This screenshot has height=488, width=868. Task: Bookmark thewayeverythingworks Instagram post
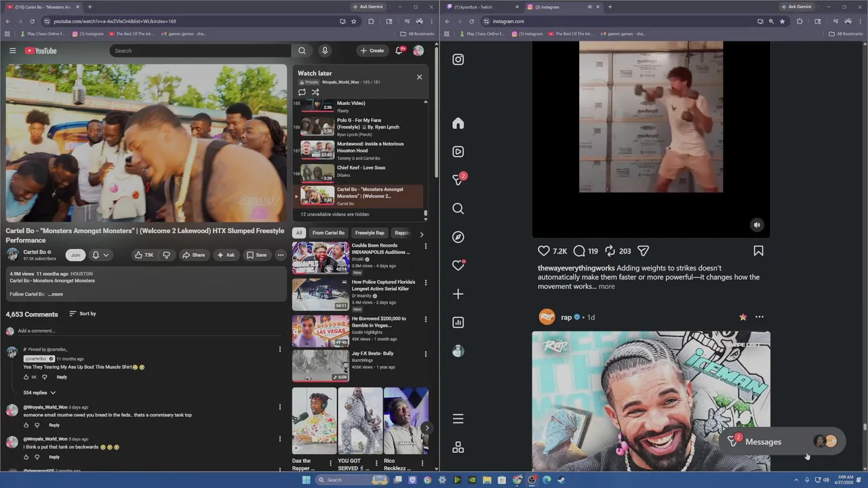[758, 251]
